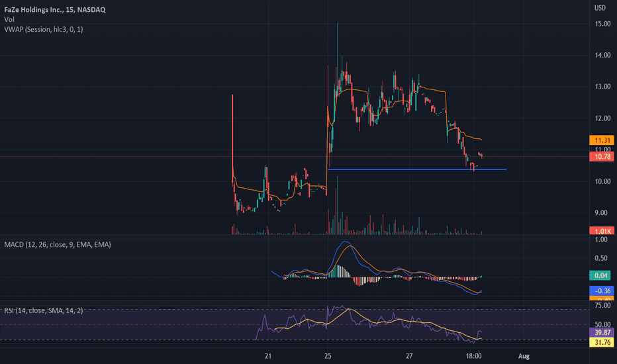Open the VWAP (Session, hlc3, 0, 1) legend
The width and height of the screenshot is (617, 364).
coord(43,29)
